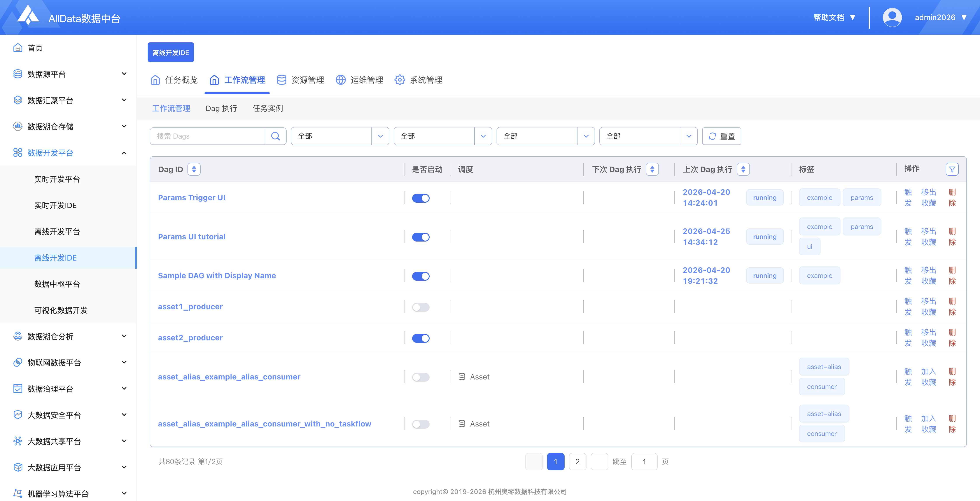Image resolution: width=980 pixels, height=501 pixels.
Task: Click the column filter funnel icon
Action: pyautogui.click(x=952, y=169)
